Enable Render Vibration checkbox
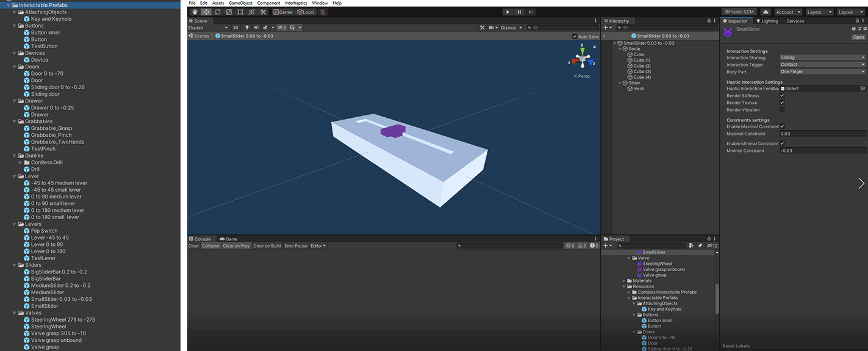Image resolution: width=868 pixels, height=351 pixels. coord(782,110)
